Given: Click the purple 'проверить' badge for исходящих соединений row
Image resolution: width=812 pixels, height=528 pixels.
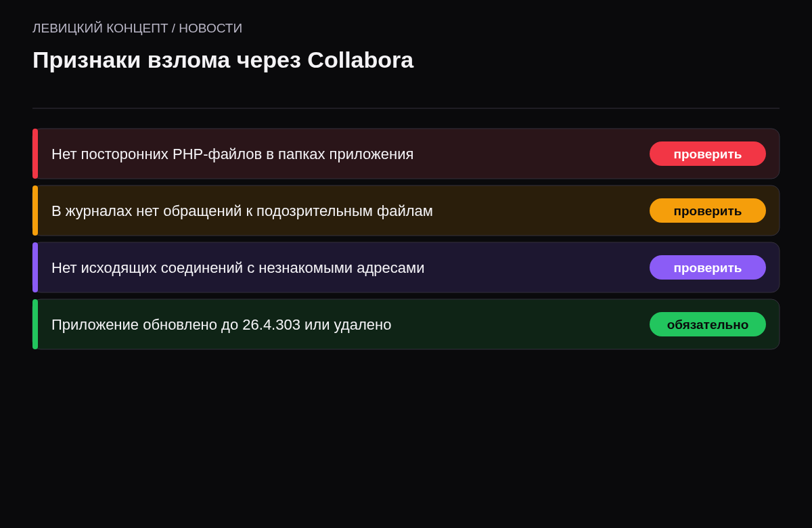Looking at the screenshot, I should click(x=708, y=267).
